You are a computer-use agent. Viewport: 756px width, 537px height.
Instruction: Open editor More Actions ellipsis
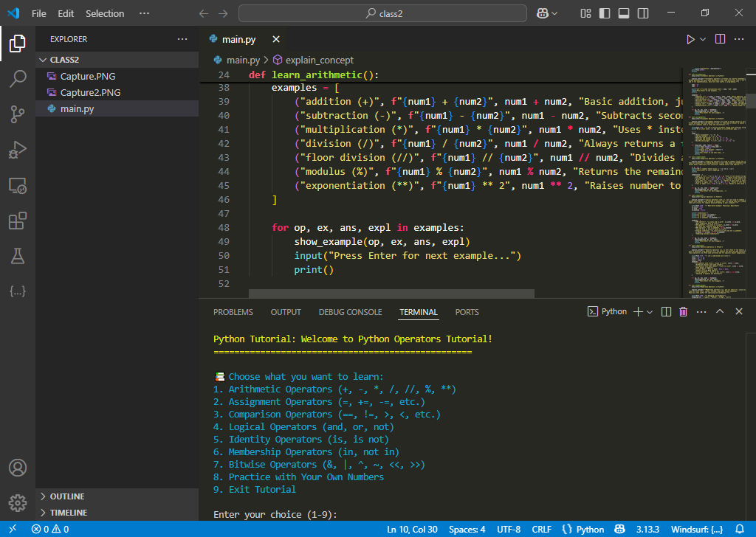pyautogui.click(x=738, y=39)
